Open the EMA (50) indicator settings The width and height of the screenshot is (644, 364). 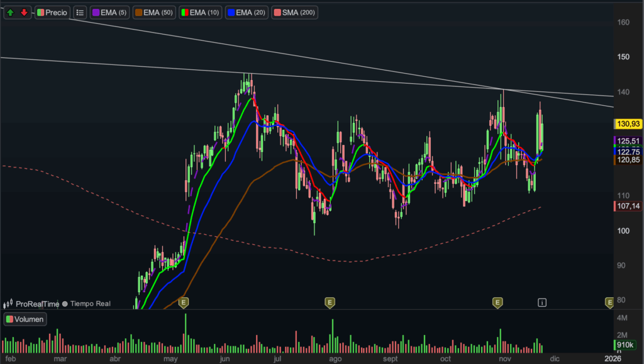click(154, 13)
